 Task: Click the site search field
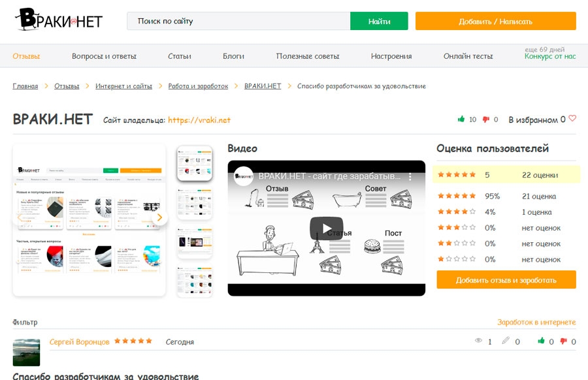tap(238, 21)
